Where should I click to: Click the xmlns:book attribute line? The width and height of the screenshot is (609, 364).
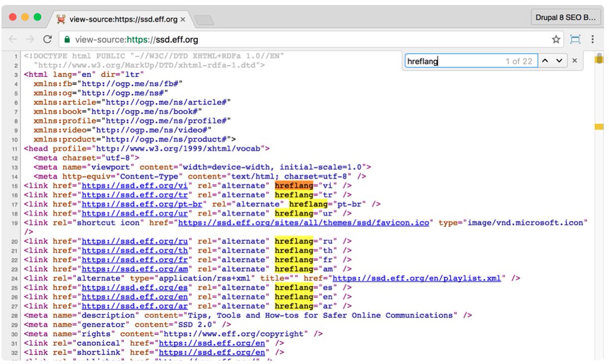[118, 111]
